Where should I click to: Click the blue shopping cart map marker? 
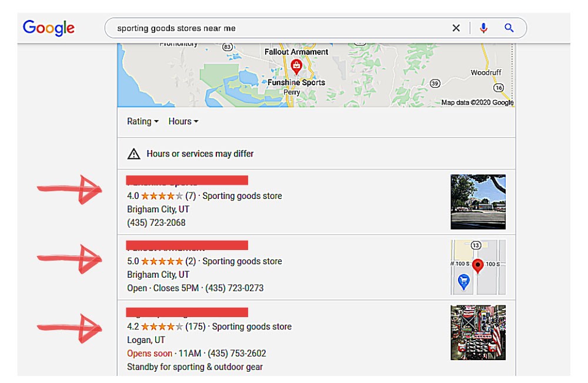point(463,282)
